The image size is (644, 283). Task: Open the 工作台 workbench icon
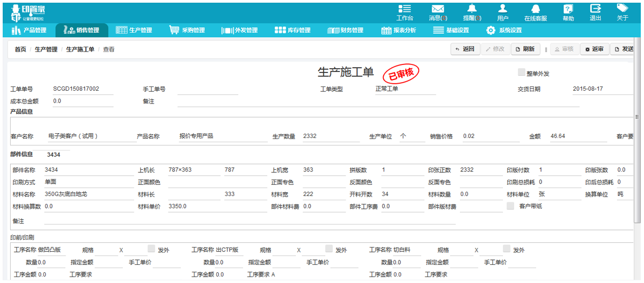point(405,9)
